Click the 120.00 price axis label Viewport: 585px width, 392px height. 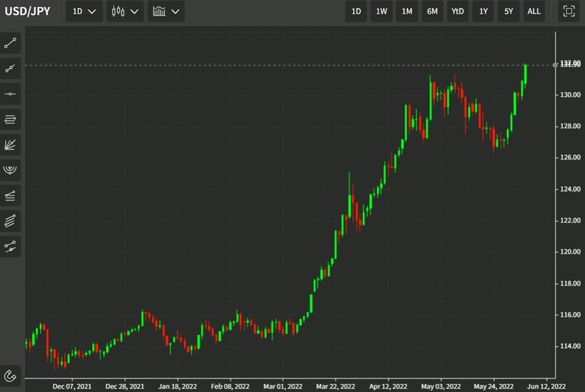pyautogui.click(x=570, y=252)
